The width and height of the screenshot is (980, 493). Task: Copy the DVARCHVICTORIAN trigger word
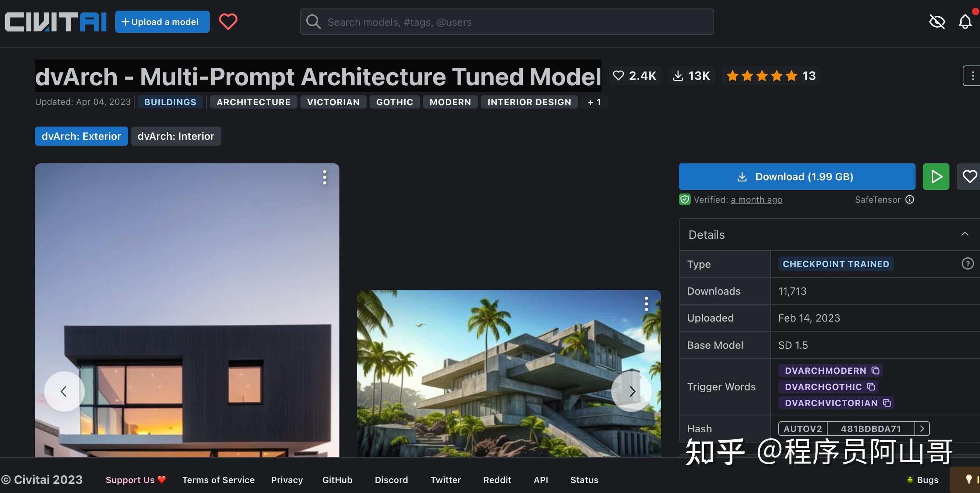point(887,403)
